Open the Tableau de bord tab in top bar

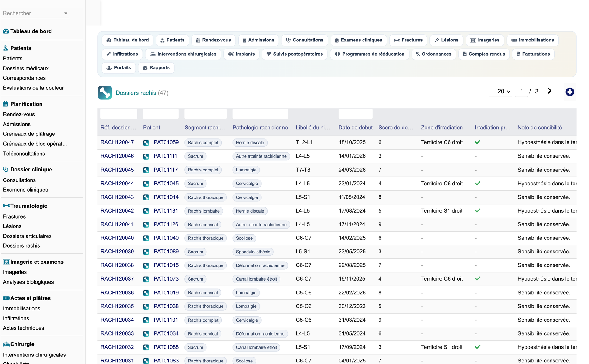pos(127,40)
